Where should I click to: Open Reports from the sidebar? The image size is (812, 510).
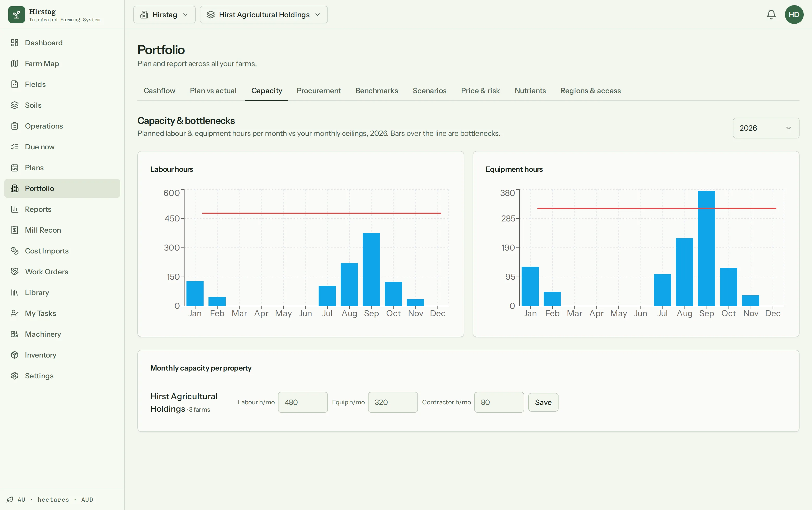tap(62, 209)
